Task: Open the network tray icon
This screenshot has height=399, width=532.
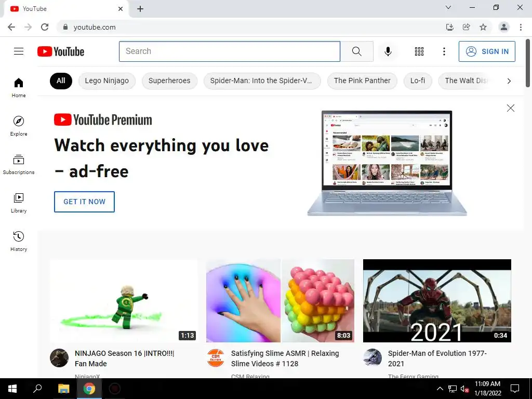Action: pyautogui.click(x=453, y=389)
